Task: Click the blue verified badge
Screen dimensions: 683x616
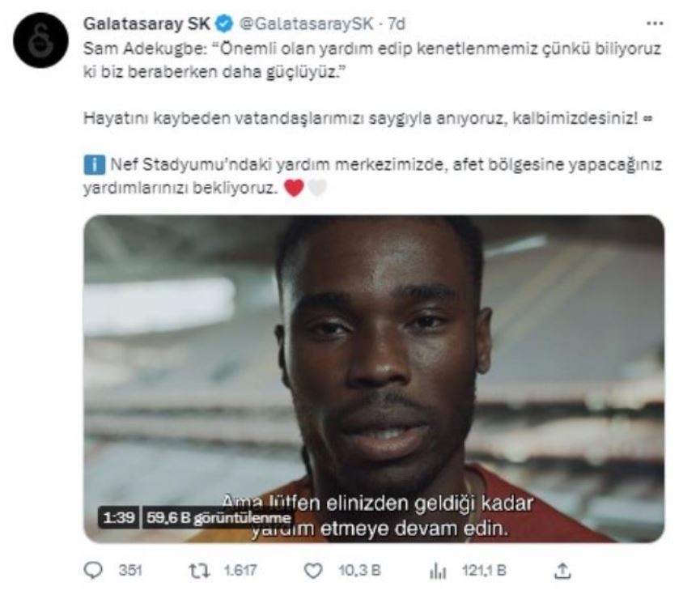Action: tap(225, 24)
